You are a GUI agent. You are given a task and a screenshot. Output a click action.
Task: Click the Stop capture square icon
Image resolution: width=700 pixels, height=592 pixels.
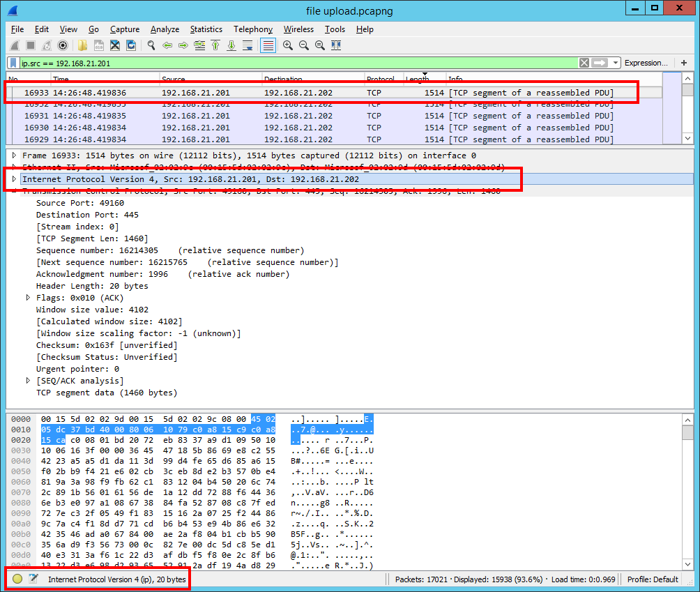click(31, 45)
